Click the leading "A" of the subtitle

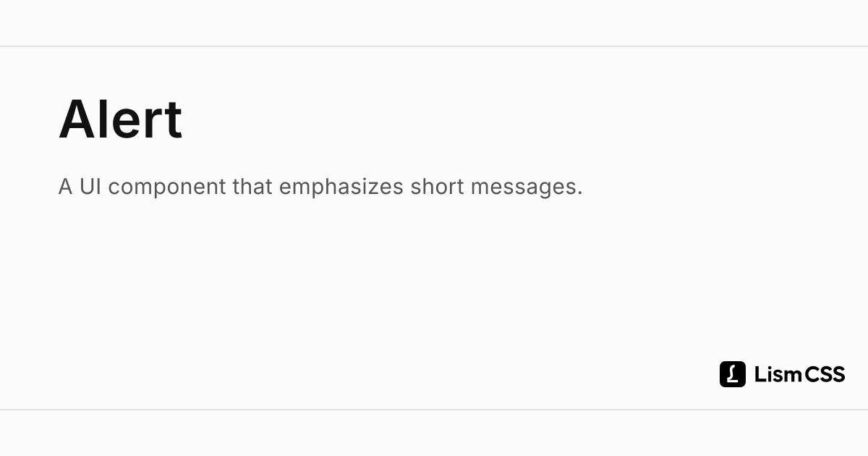click(x=66, y=187)
